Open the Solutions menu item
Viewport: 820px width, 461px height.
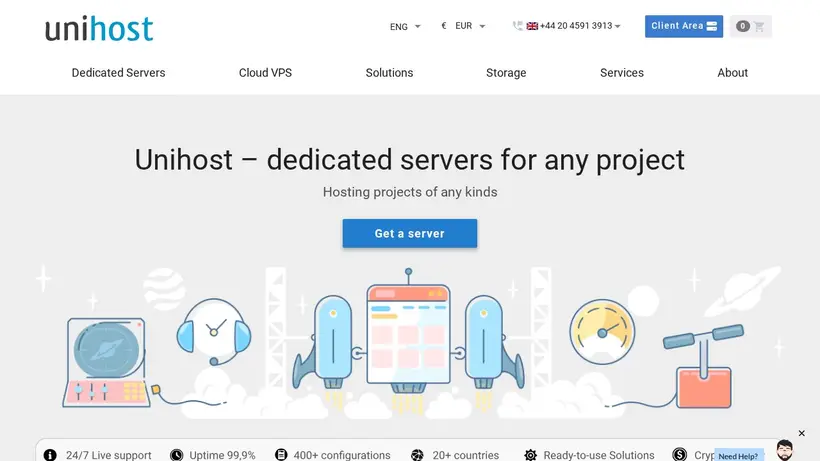389,73
